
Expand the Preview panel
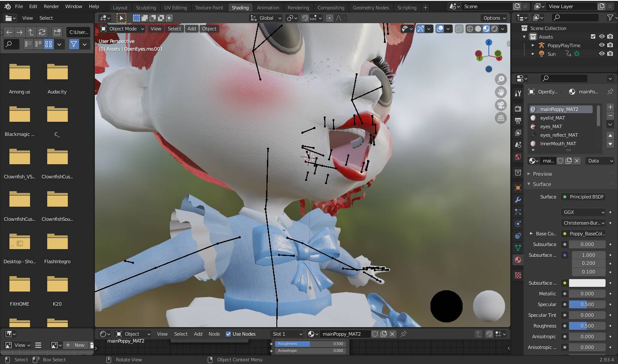(529, 174)
